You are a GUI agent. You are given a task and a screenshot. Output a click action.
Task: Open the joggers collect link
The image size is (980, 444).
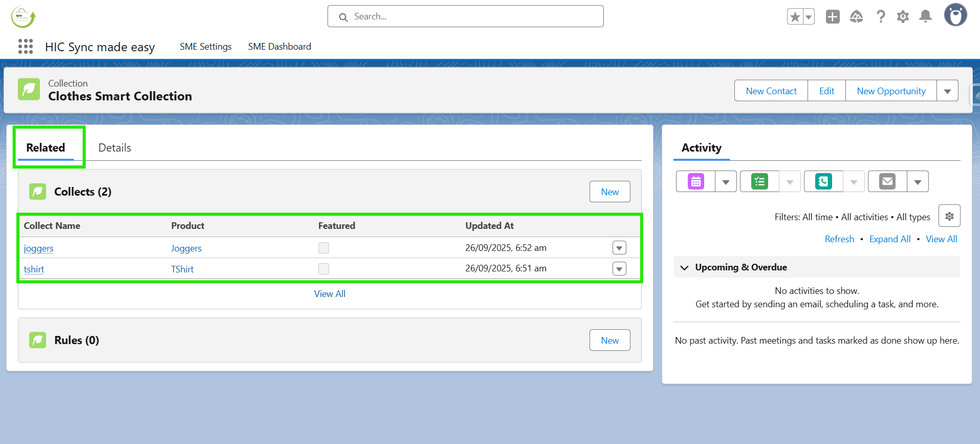pos(38,248)
